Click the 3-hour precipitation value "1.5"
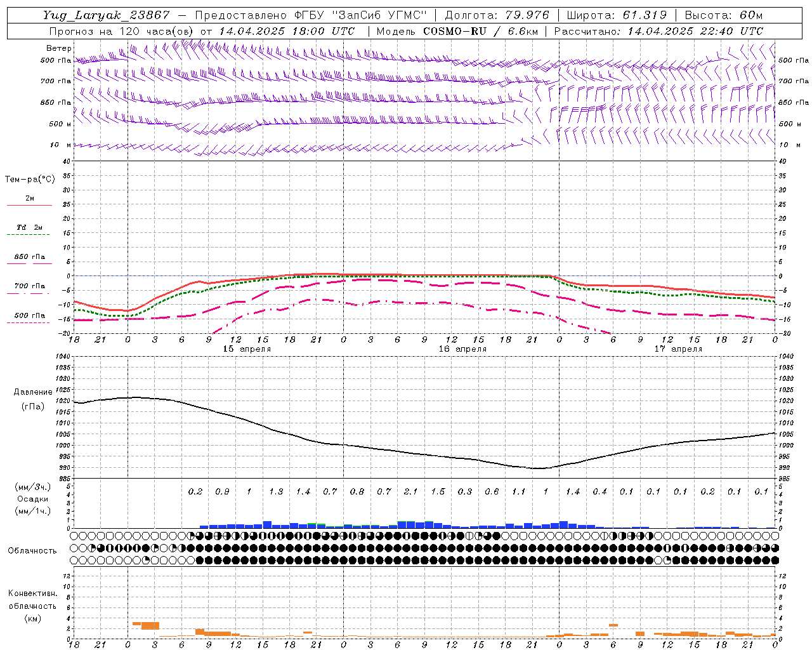The width and height of the screenshot is (812, 650). click(438, 492)
